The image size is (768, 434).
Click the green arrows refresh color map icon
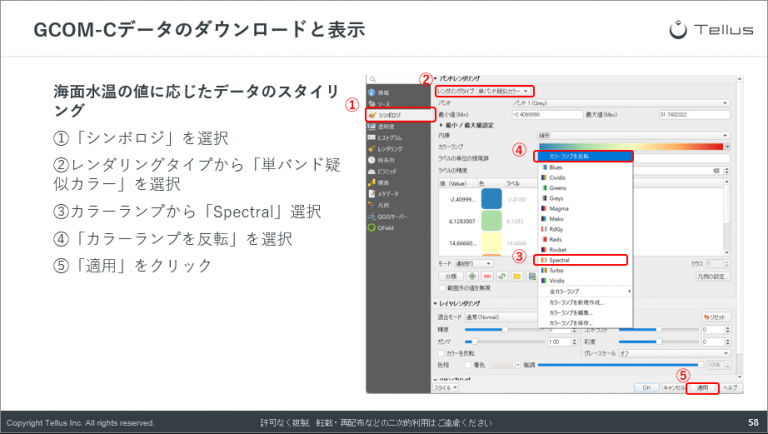tap(502, 276)
